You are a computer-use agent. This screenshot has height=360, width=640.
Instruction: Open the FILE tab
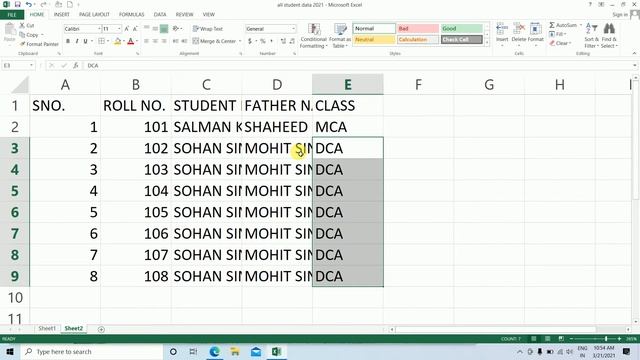(x=12, y=15)
